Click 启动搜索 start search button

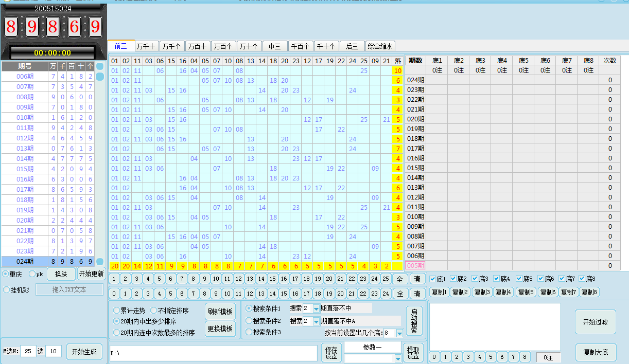[x=415, y=321]
